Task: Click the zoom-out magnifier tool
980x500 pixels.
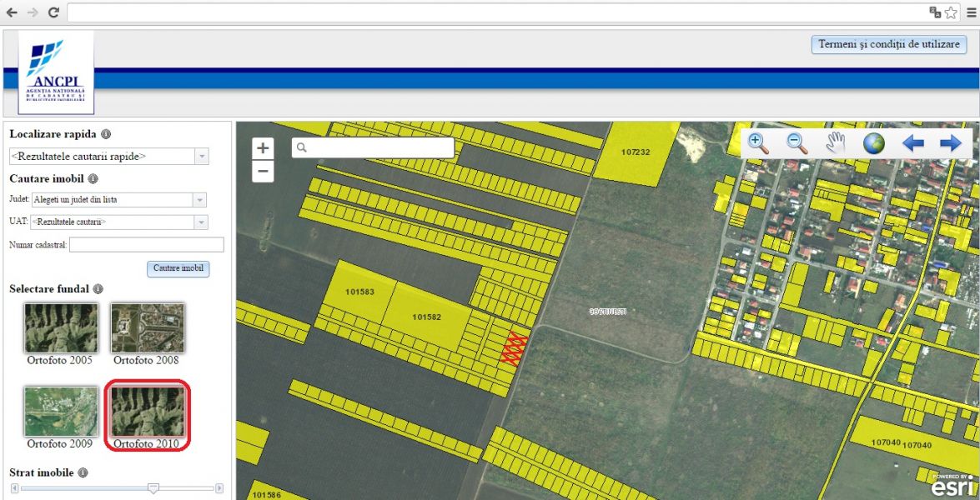Action: pyautogui.click(x=797, y=143)
